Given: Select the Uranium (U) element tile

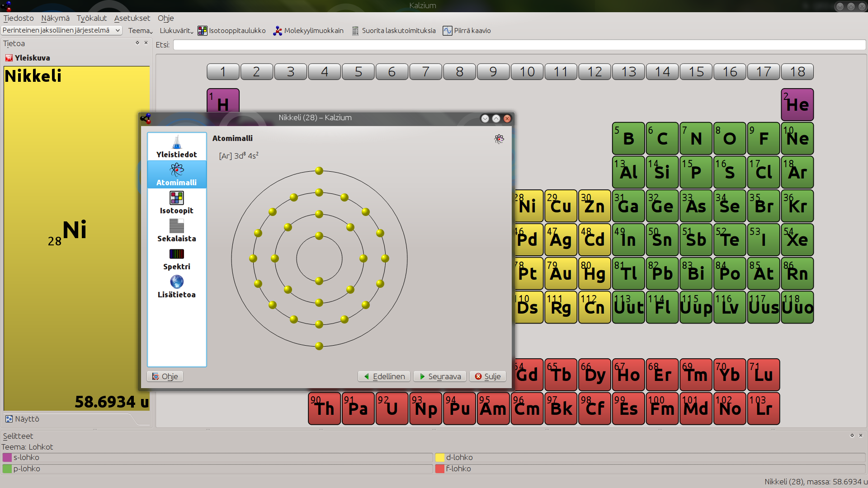Looking at the screenshot, I should 392,408.
